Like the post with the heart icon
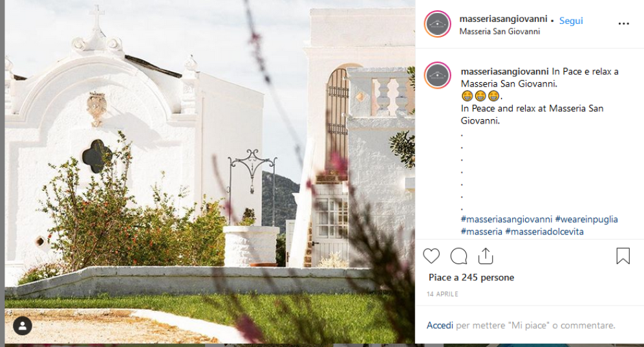Screen dimensions: 644x347 431,256
